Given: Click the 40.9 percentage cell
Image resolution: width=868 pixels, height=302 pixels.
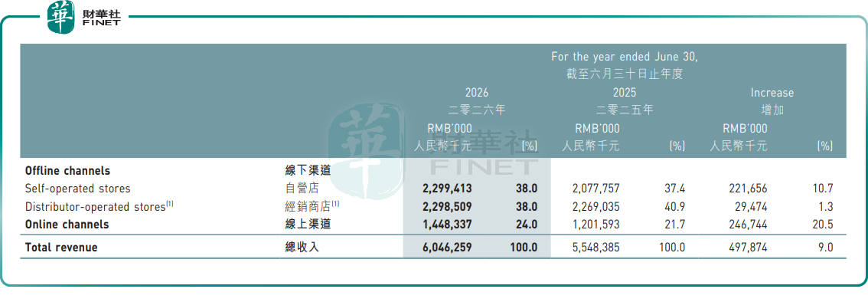Looking at the screenshot, I should tap(675, 207).
